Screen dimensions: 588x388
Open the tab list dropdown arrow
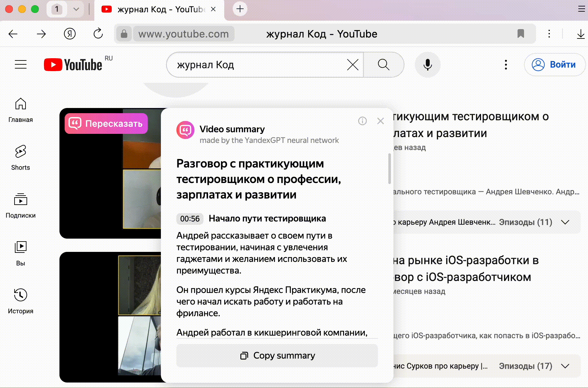coord(76,9)
